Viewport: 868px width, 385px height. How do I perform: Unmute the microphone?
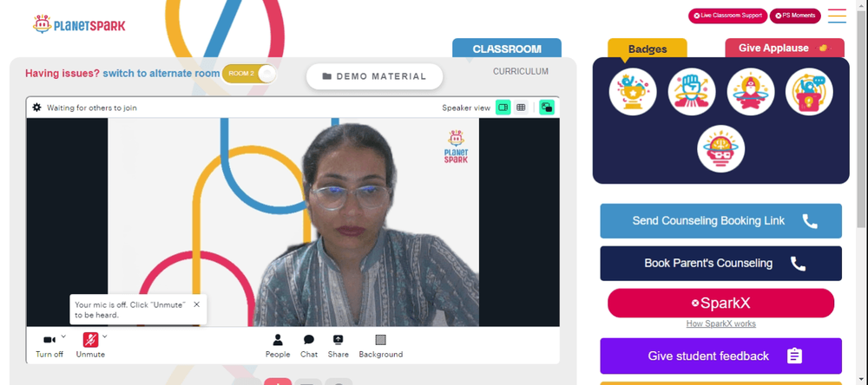click(90, 346)
